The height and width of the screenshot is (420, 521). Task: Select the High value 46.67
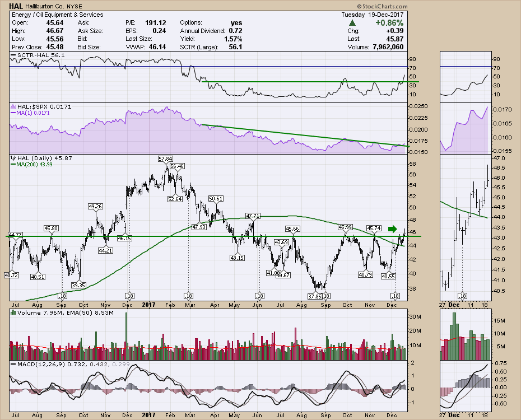click(x=55, y=31)
